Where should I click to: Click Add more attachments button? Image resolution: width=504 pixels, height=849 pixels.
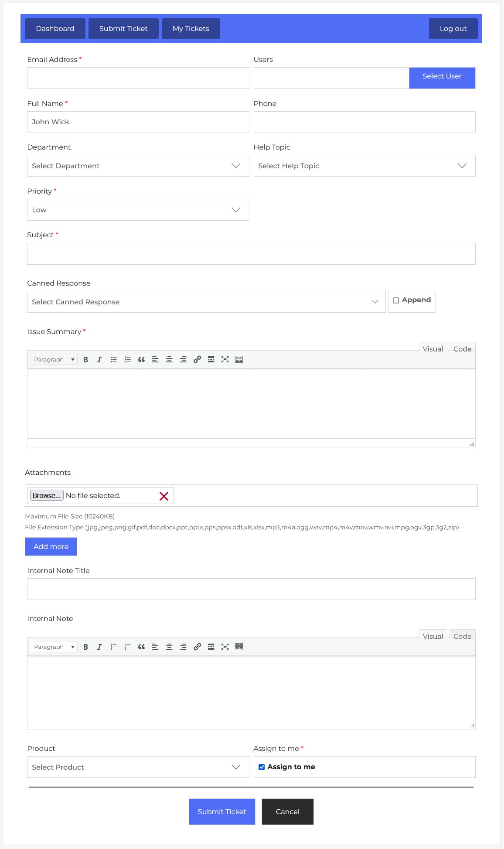(x=51, y=547)
